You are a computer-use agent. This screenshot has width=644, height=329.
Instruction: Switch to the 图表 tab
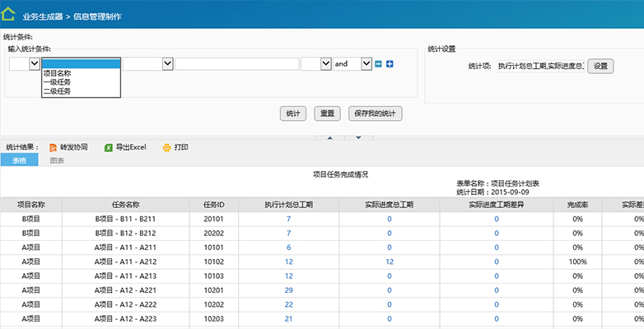tap(58, 160)
